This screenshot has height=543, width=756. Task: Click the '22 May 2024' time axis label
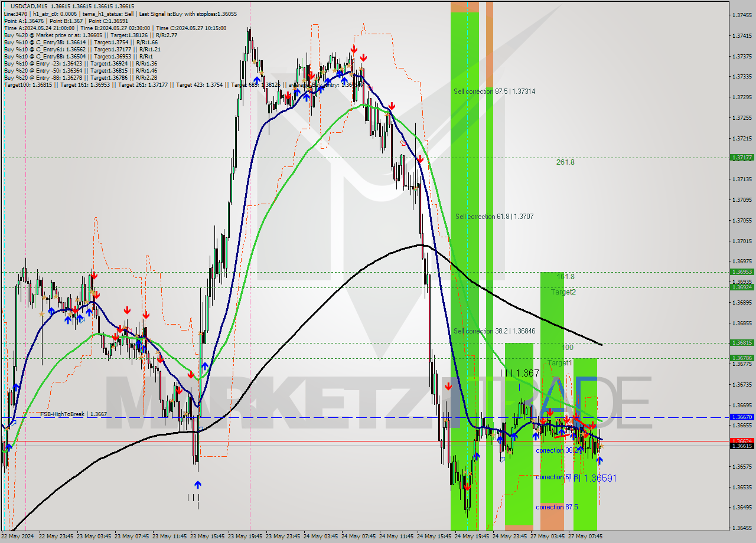click(18, 537)
